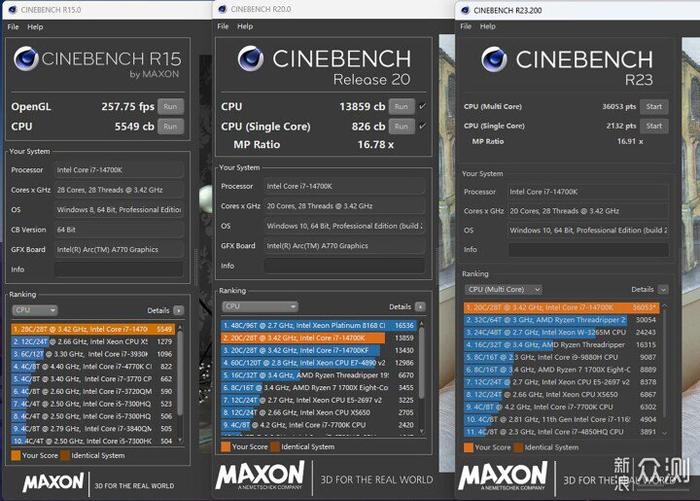Open the CPU ranking dropdown in R20
Viewport: 700px width, 501px height.
click(260, 306)
